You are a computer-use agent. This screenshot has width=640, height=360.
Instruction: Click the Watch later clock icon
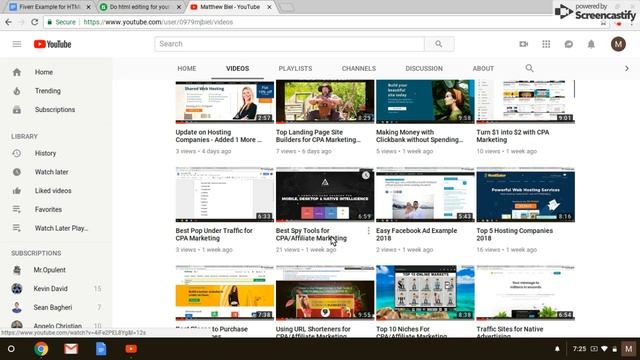click(x=17, y=172)
